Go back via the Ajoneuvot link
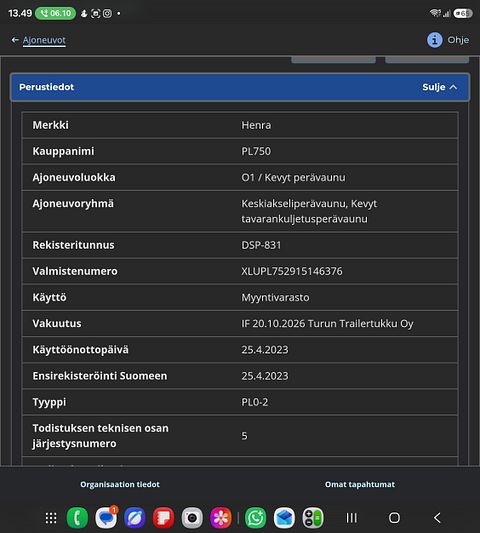Image resolution: width=480 pixels, height=533 pixels. click(44, 40)
